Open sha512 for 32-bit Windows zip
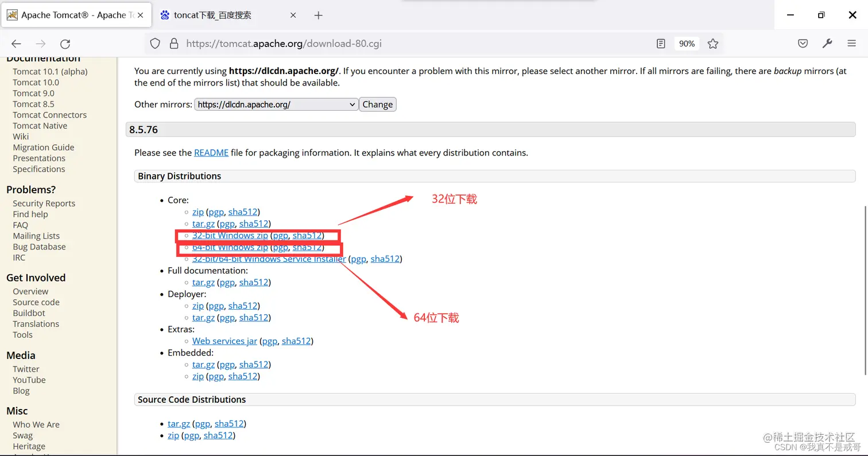This screenshot has height=456, width=868. tap(307, 236)
